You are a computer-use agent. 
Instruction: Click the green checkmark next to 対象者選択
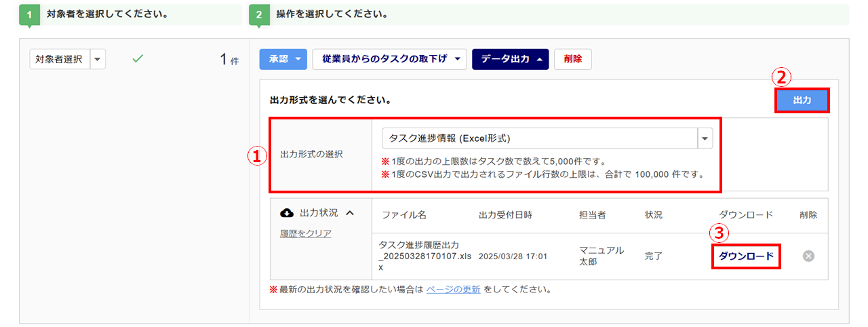click(x=138, y=59)
